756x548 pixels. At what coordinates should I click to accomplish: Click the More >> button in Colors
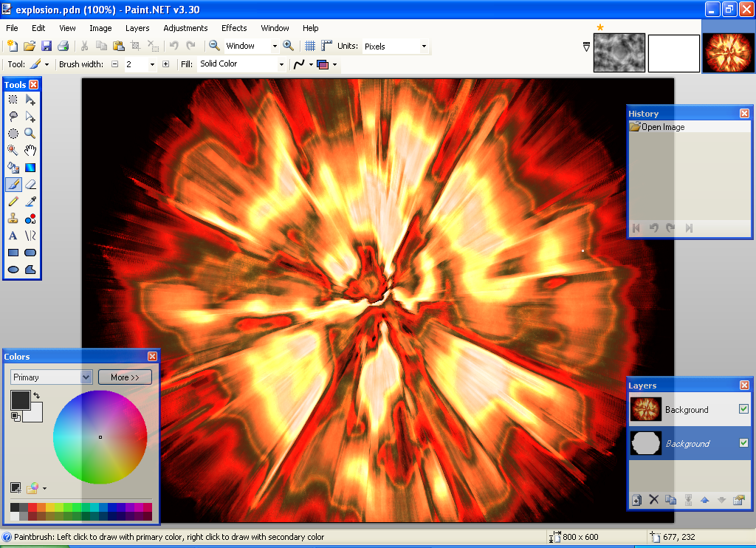coord(125,377)
